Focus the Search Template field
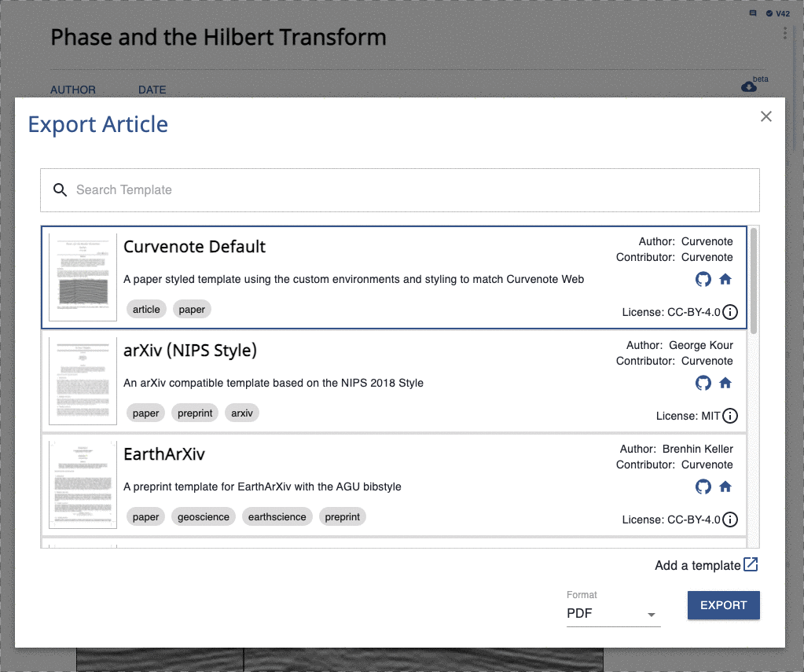Viewport: 804px width, 672px height. pos(400,189)
